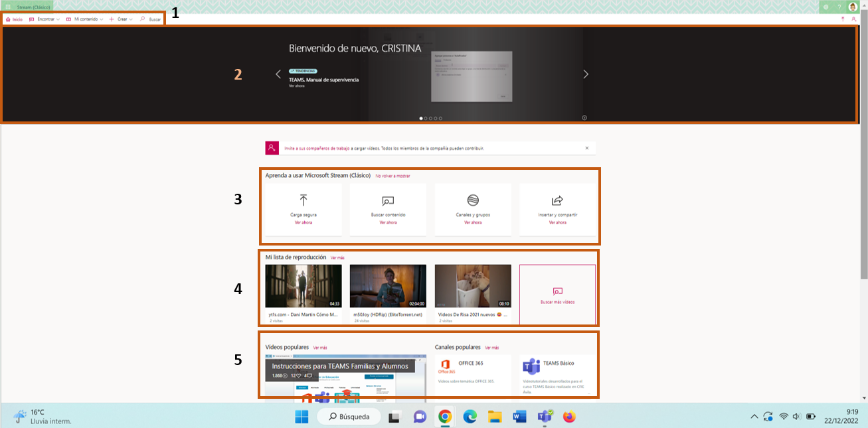Open Firefox from the taskbar
This screenshot has width=868, height=428.
click(x=569, y=417)
